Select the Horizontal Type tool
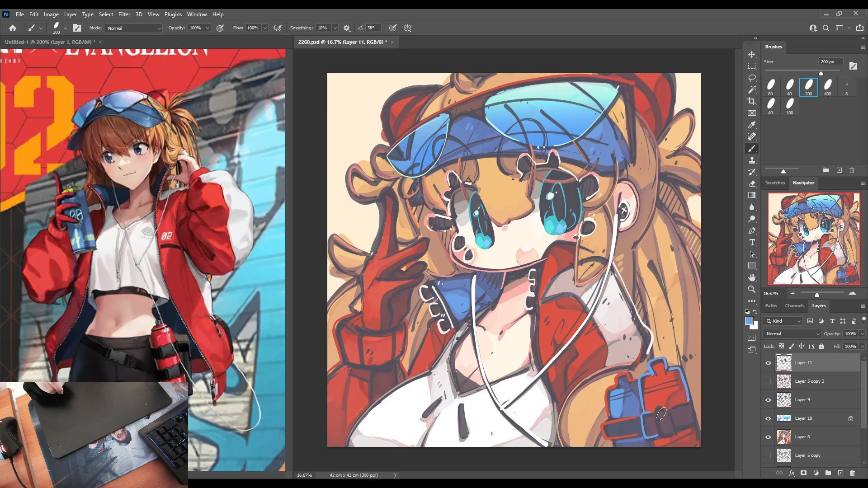 click(752, 242)
